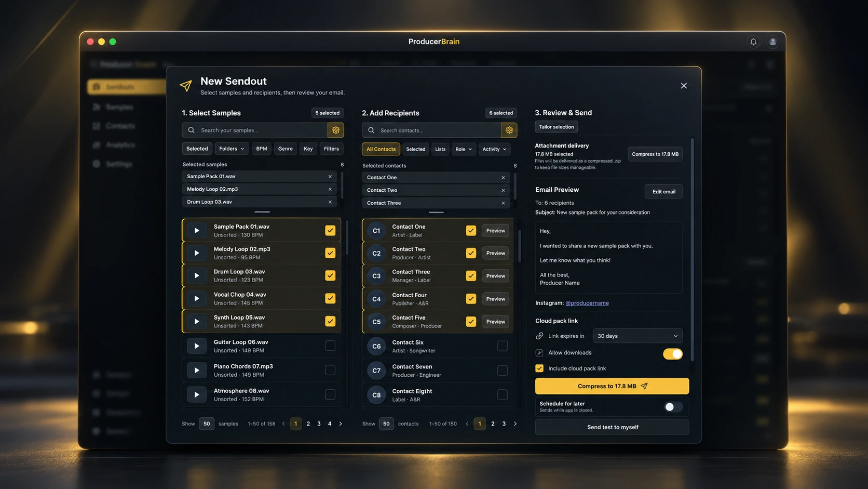
Task: Filter samples by Genre
Action: point(286,149)
